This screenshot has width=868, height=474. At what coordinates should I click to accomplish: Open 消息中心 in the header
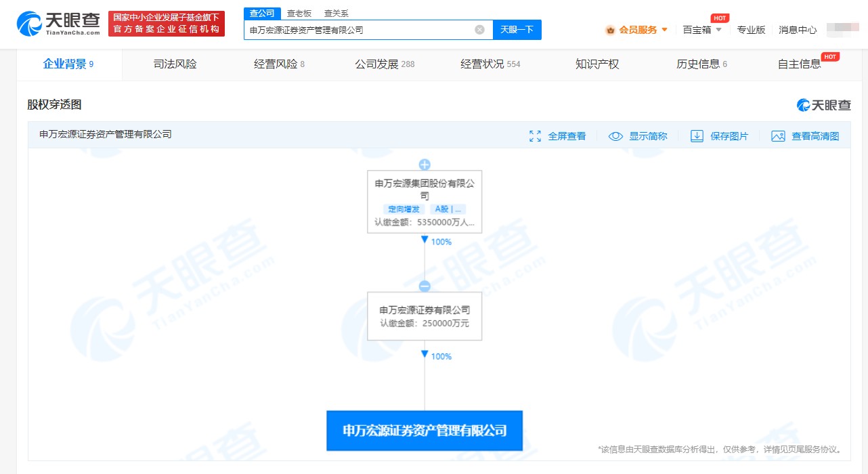(x=798, y=30)
